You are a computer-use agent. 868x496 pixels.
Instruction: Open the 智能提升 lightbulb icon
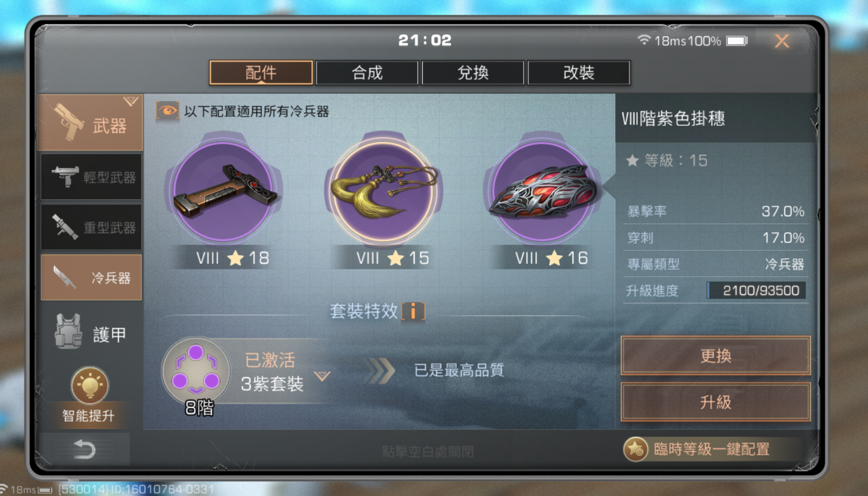click(90, 386)
